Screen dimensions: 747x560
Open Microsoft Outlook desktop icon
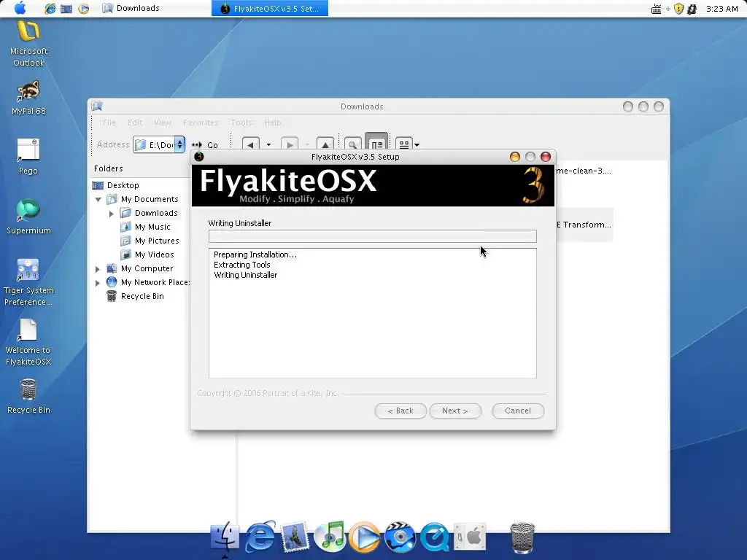[x=28, y=44]
